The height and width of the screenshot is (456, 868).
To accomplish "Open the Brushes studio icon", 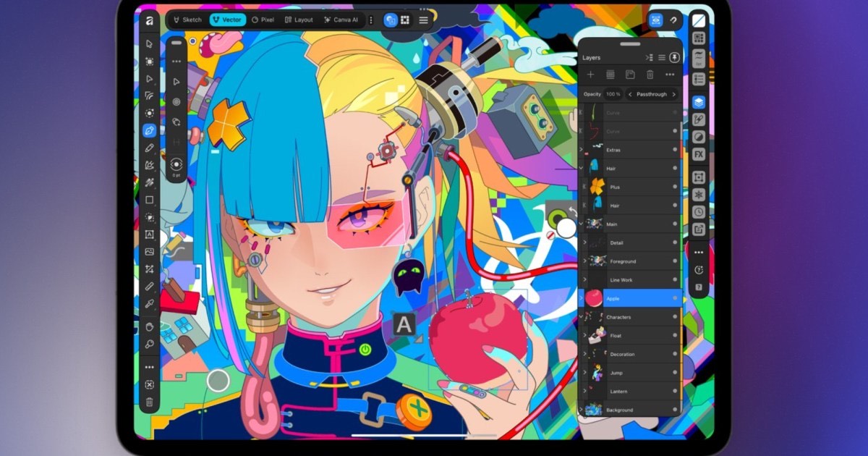I will (x=699, y=119).
